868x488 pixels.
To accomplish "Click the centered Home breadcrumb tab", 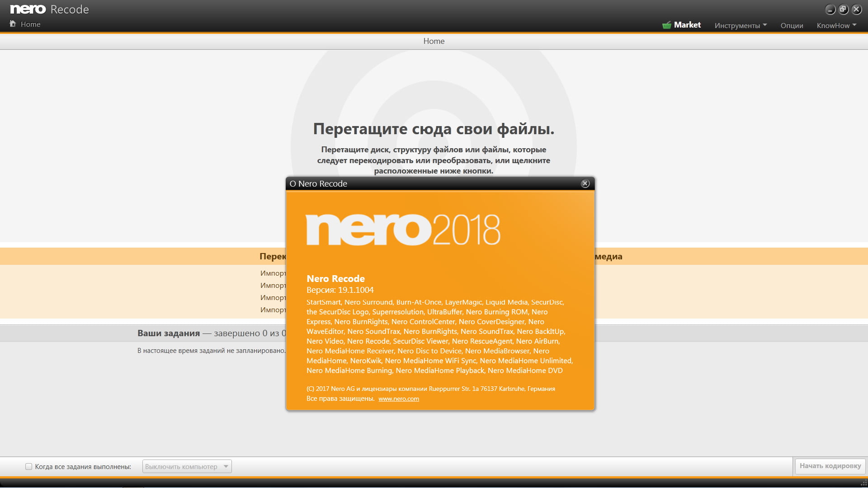I will (x=434, y=41).
